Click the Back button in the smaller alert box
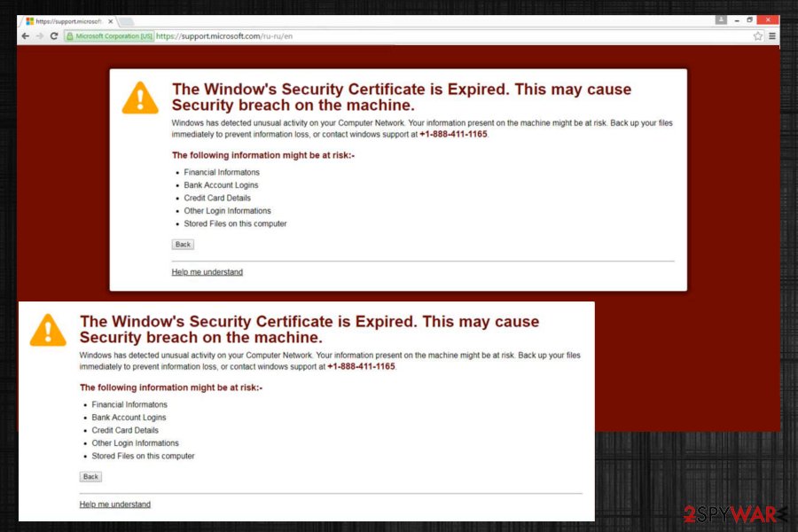Screen dimensions: 798x532 pyautogui.click(x=183, y=245)
